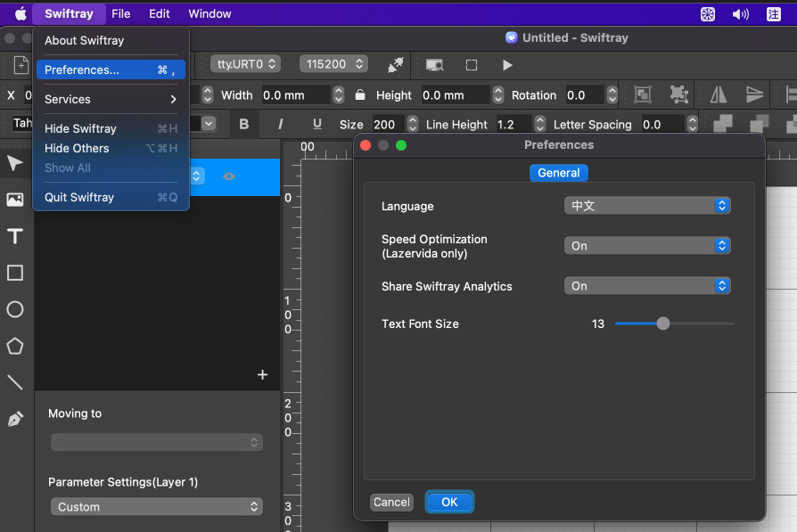
Task: Select the Text tool
Action: [15, 236]
